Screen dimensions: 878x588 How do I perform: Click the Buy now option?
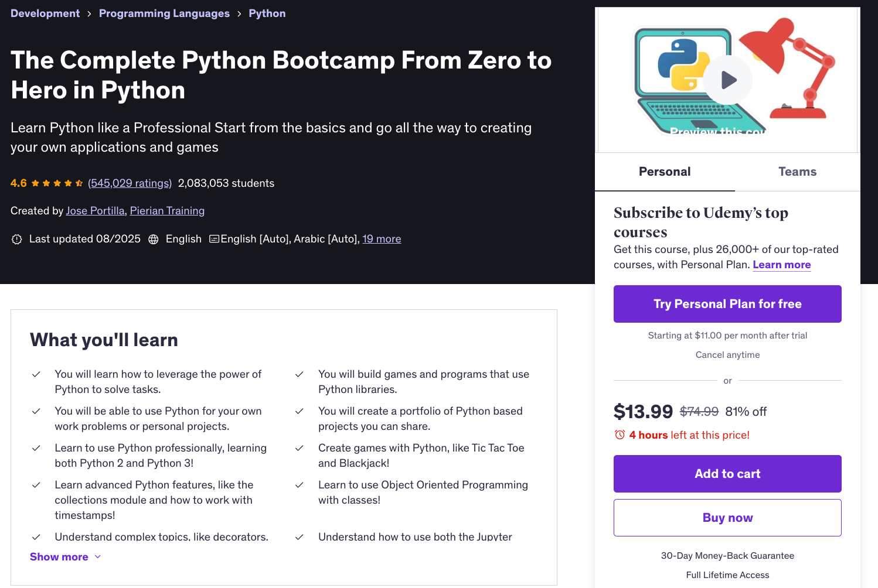727,518
